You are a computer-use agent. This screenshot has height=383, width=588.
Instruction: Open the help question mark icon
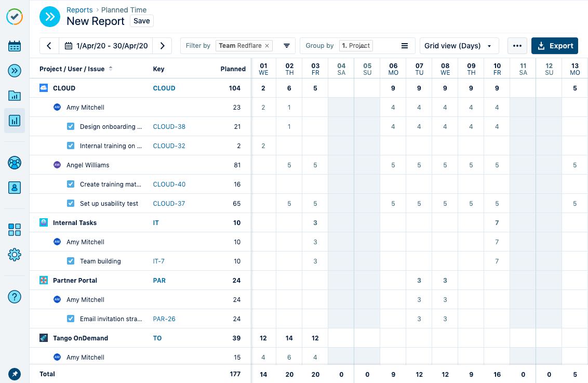15,297
